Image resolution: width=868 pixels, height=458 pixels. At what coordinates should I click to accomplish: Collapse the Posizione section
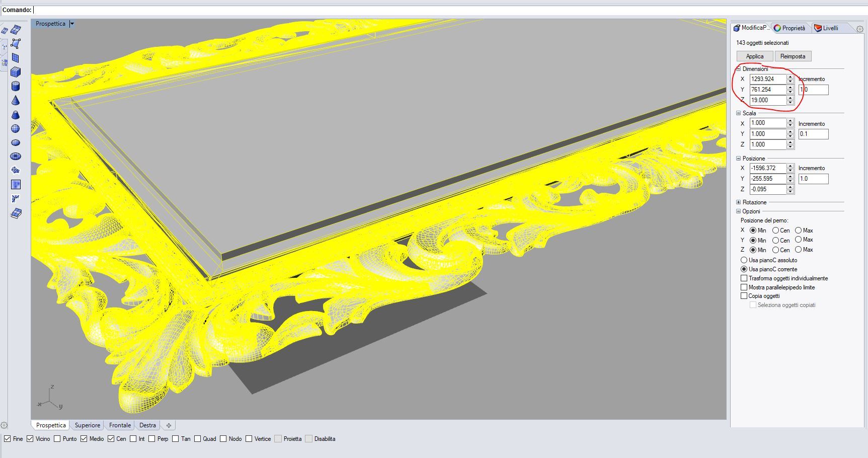739,159
